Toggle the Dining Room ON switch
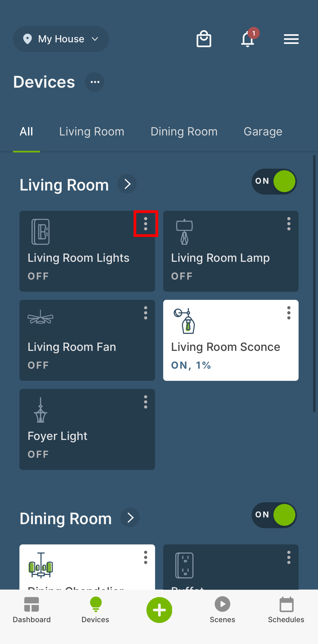This screenshot has width=318, height=644. (x=274, y=515)
